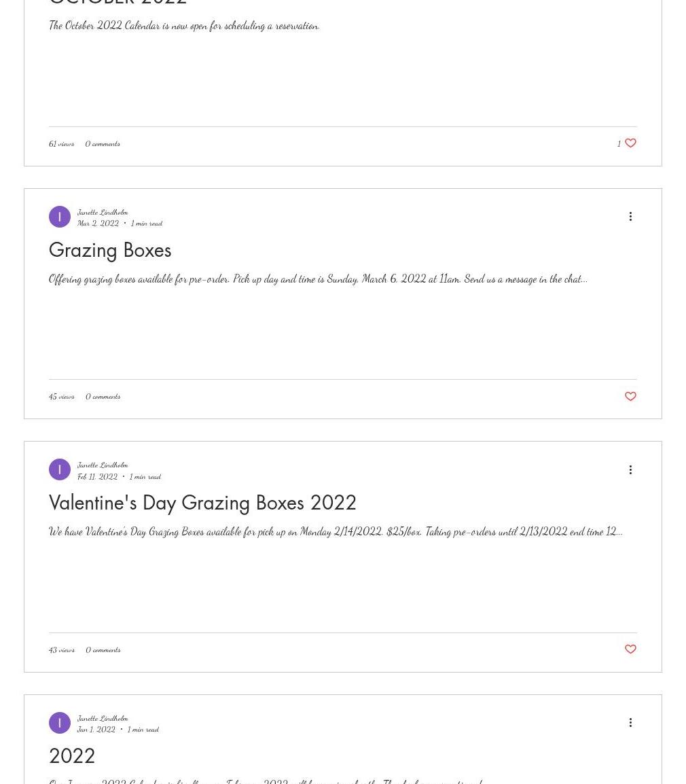686x784 pixels.
Task: Open more actions menu on the 2022 post
Action: click(630, 722)
